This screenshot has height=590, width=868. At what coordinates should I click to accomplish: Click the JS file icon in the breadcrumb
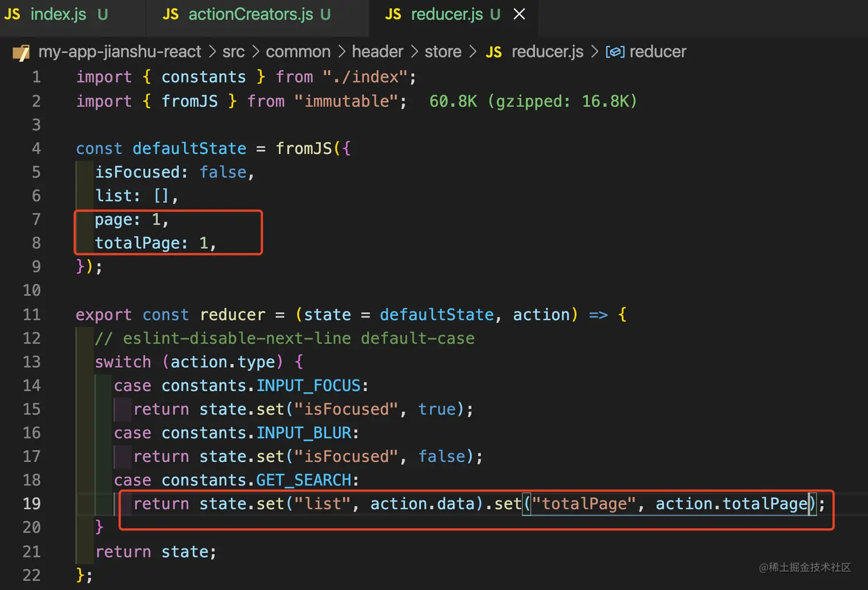[x=494, y=52]
